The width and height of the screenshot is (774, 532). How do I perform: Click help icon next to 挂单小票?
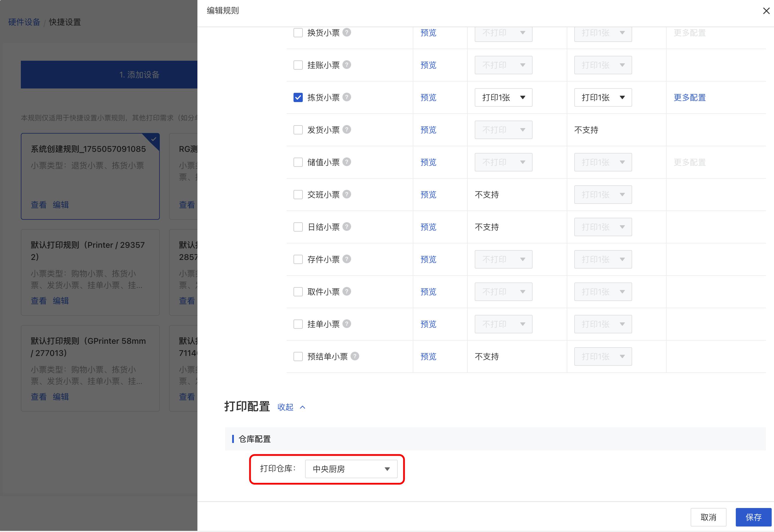pyautogui.click(x=347, y=324)
